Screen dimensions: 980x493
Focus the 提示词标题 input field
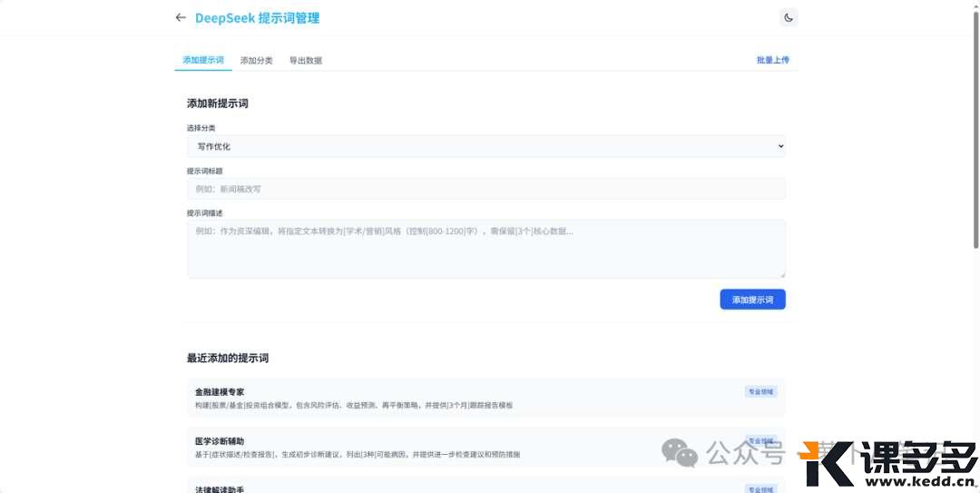(x=486, y=189)
